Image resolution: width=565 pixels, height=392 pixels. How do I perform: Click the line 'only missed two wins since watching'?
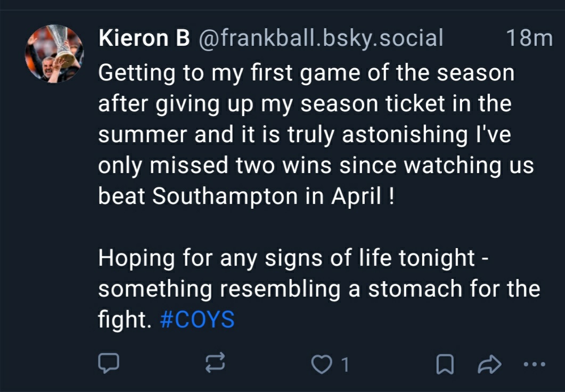click(314, 166)
